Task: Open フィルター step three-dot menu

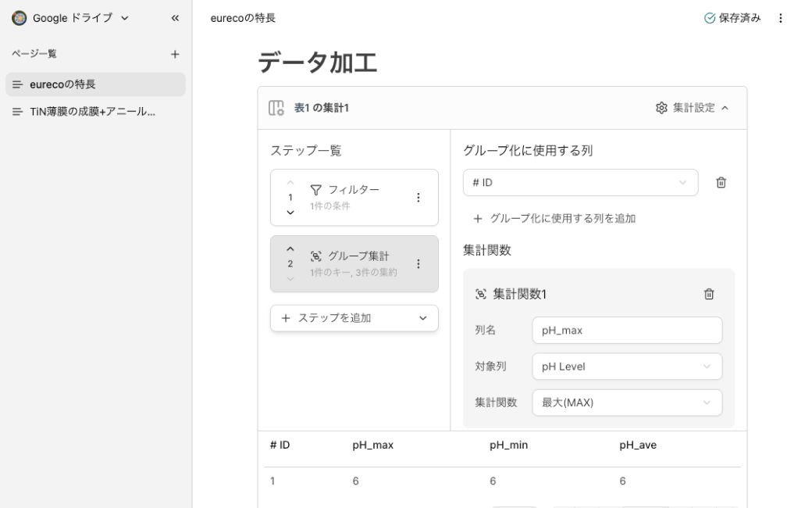Action: tap(418, 198)
